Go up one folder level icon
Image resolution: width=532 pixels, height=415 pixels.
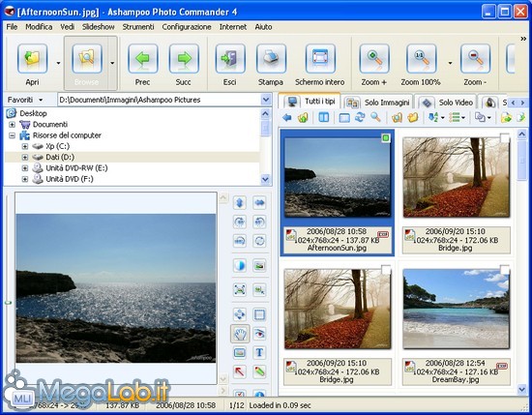(x=303, y=118)
